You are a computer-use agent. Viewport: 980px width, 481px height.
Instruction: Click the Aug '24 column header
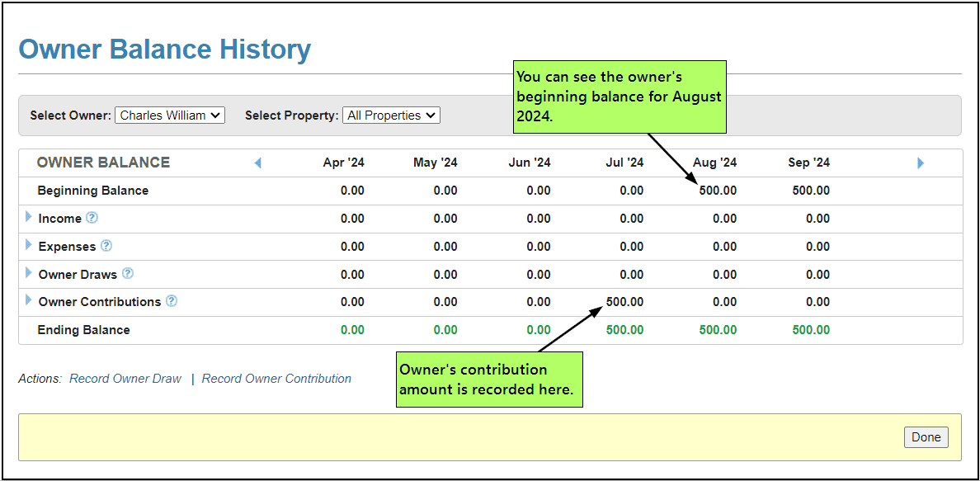point(715,163)
